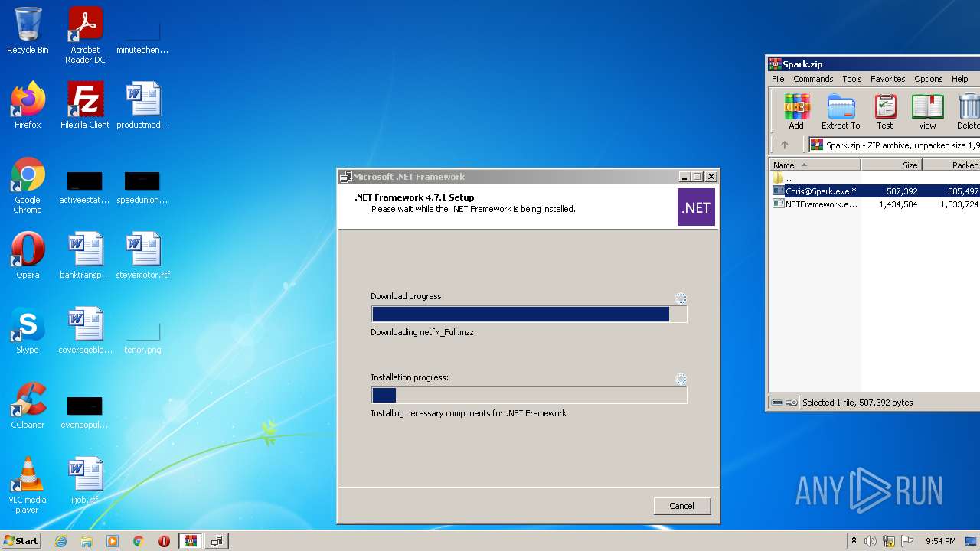Open Opera from taskbar
Image resolution: width=980 pixels, height=551 pixels.
[164, 541]
